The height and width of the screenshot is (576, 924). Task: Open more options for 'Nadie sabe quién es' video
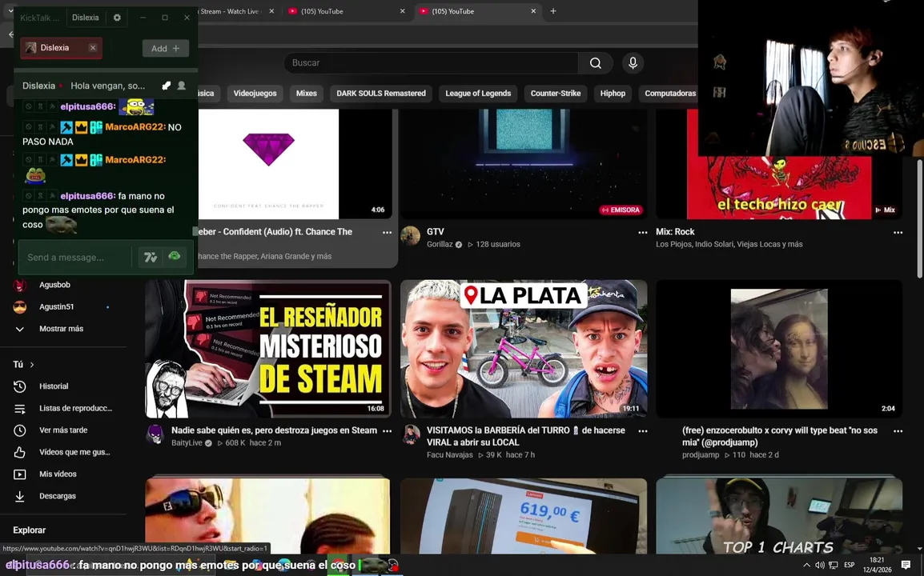[x=388, y=431]
